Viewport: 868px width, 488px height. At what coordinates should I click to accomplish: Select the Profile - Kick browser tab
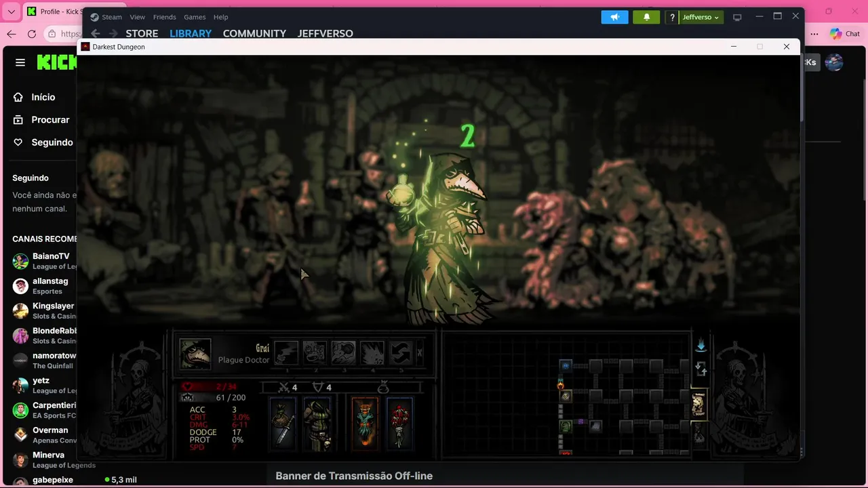click(52, 12)
